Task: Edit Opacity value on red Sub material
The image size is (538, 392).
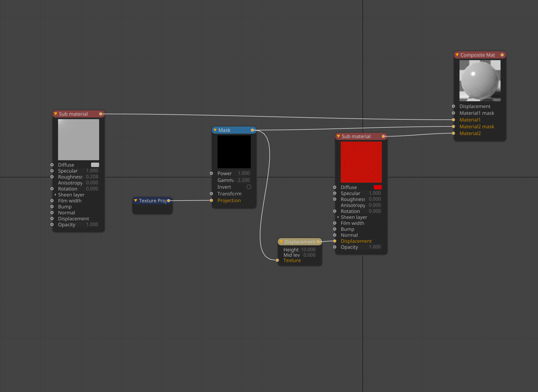Action: pyautogui.click(x=375, y=247)
